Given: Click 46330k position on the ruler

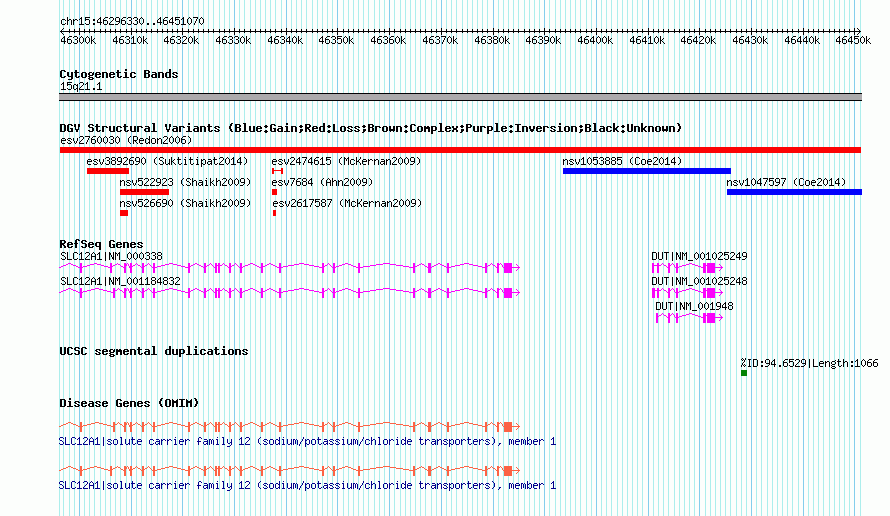Looking at the screenshot, I should (x=233, y=40).
